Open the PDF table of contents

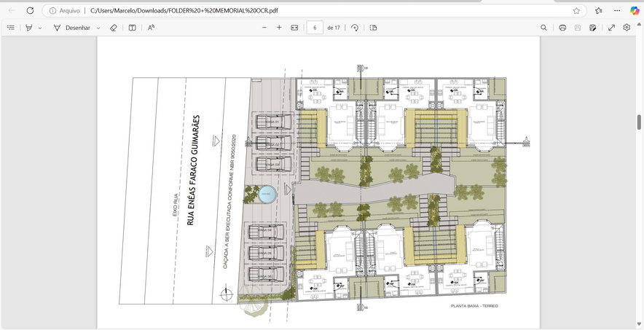pos(11,28)
